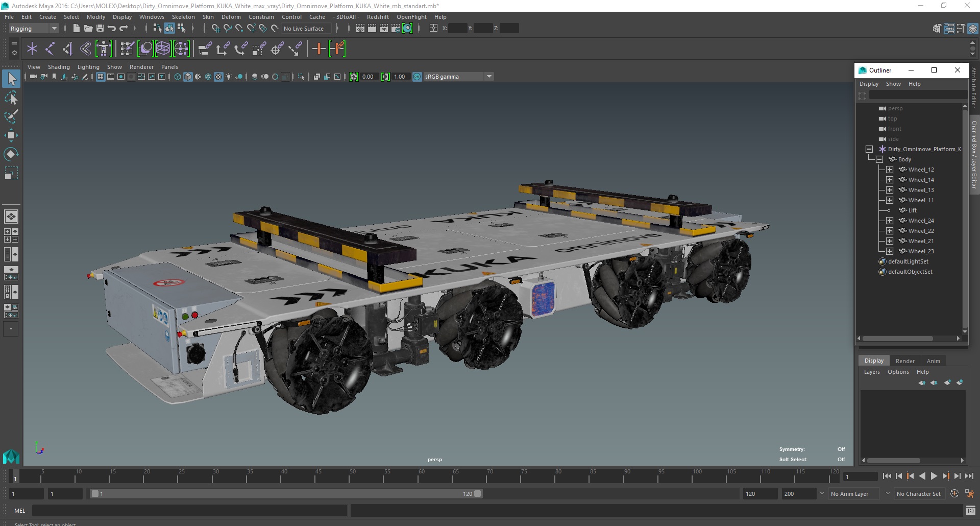Select the Create IK Handle tool
The width and height of the screenshot is (980, 526).
coord(68,49)
